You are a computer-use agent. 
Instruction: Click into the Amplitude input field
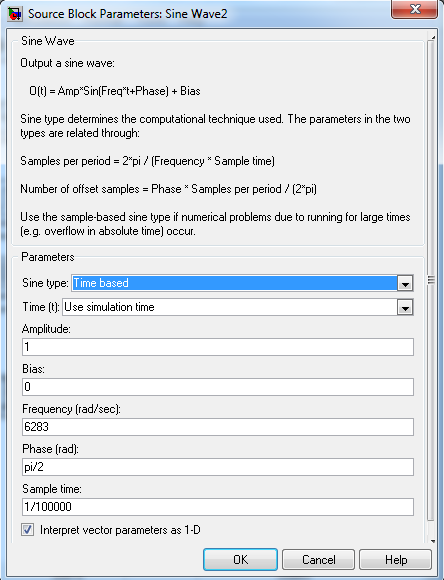click(x=218, y=347)
